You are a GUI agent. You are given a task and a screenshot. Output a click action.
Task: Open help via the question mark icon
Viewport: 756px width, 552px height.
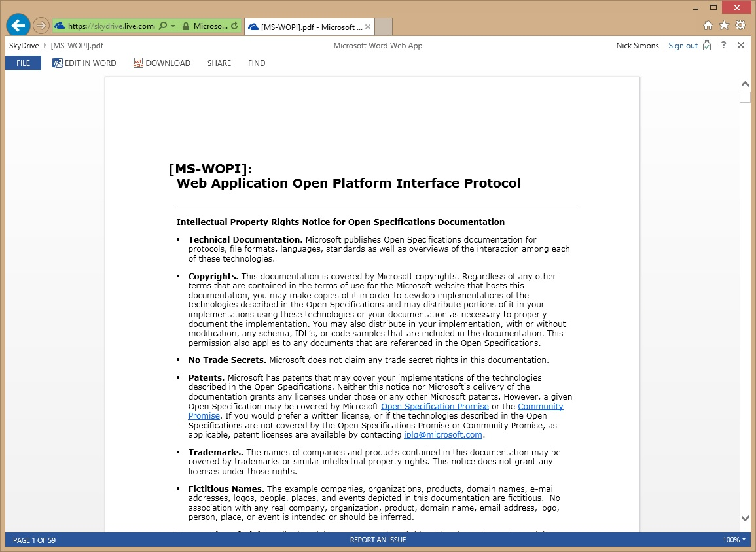click(724, 45)
